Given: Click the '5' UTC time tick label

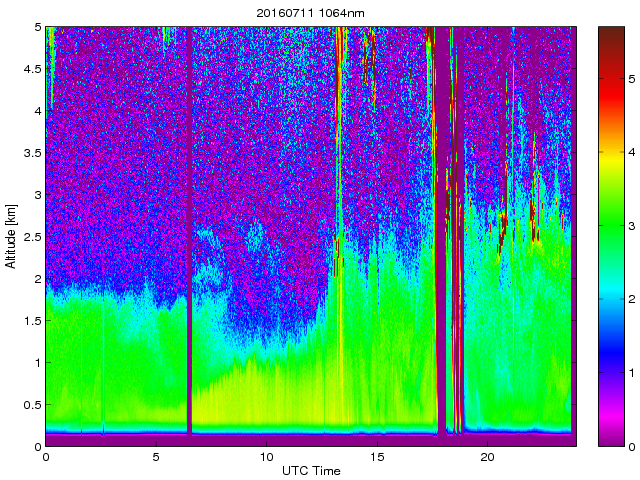Looking at the screenshot, I should coord(156,457).
